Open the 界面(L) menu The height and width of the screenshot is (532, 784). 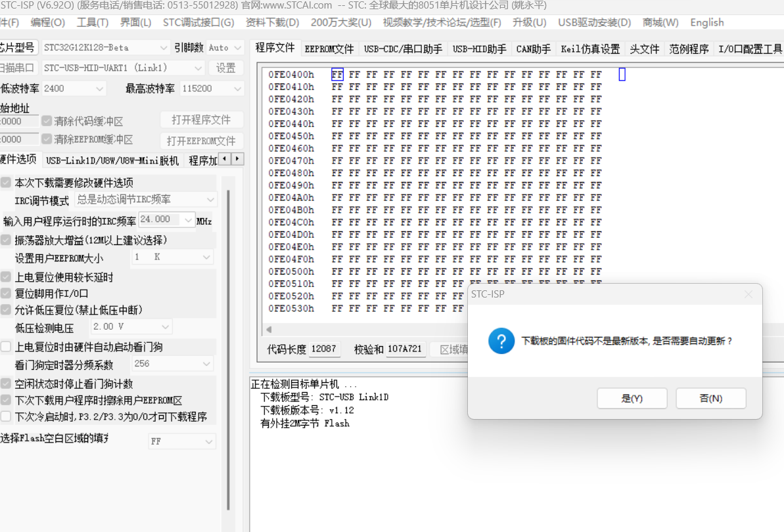[135, 22]
